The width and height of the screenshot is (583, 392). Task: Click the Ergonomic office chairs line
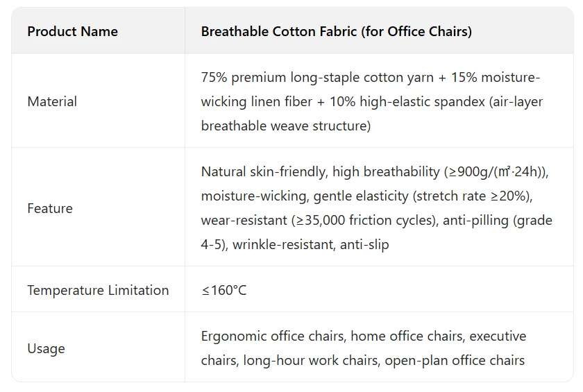click(x=364, y=336)
